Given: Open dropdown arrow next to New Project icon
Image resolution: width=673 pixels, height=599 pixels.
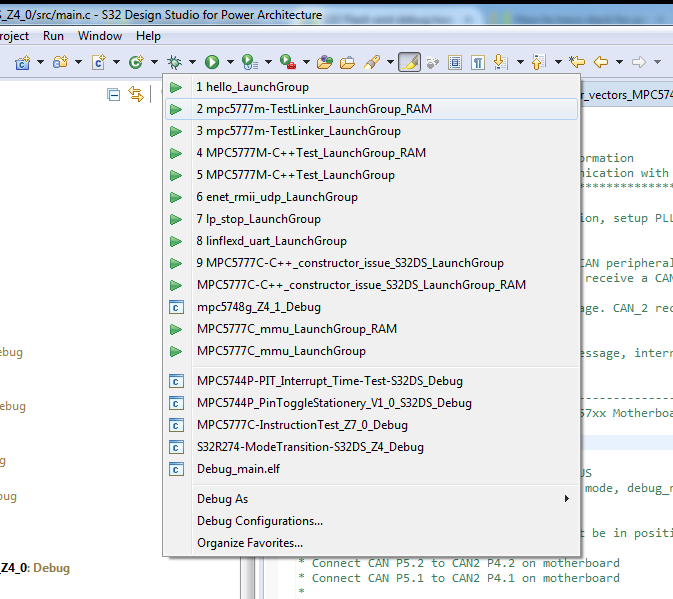Looking at the screenshot, I should [40, 63].
